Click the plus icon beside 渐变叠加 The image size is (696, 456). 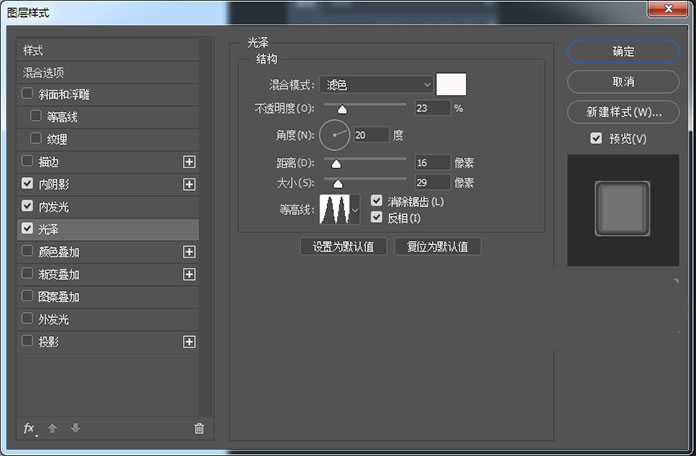(189, 274)
